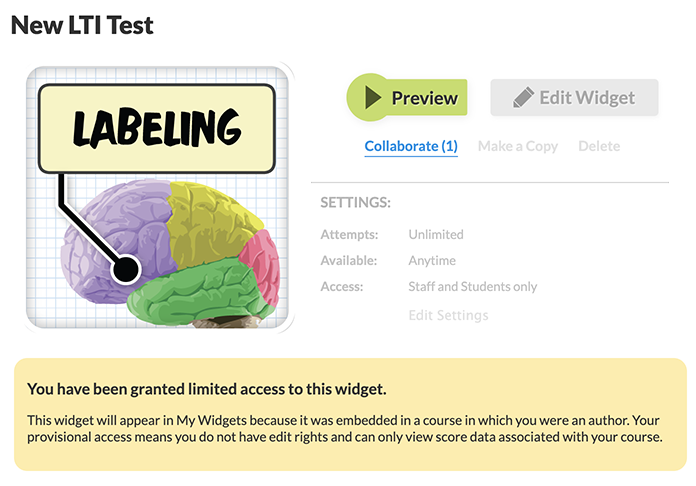Click the LABELING text box in icon
Viewport: 696px width, 486px height.
coord(157,128)
